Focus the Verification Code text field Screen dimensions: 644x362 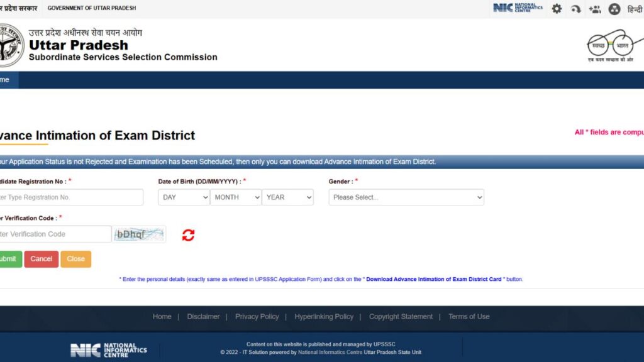tap(55, 234)
